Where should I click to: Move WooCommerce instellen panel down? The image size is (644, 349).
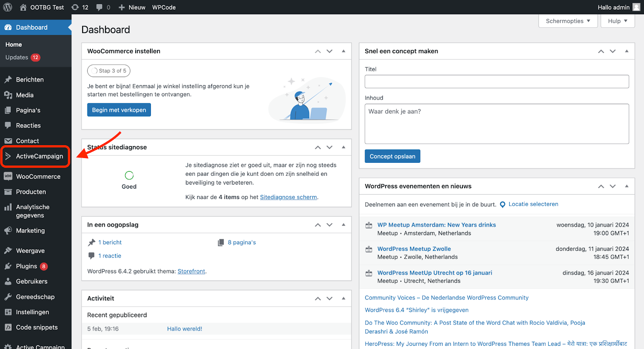[x=330, y=51]
